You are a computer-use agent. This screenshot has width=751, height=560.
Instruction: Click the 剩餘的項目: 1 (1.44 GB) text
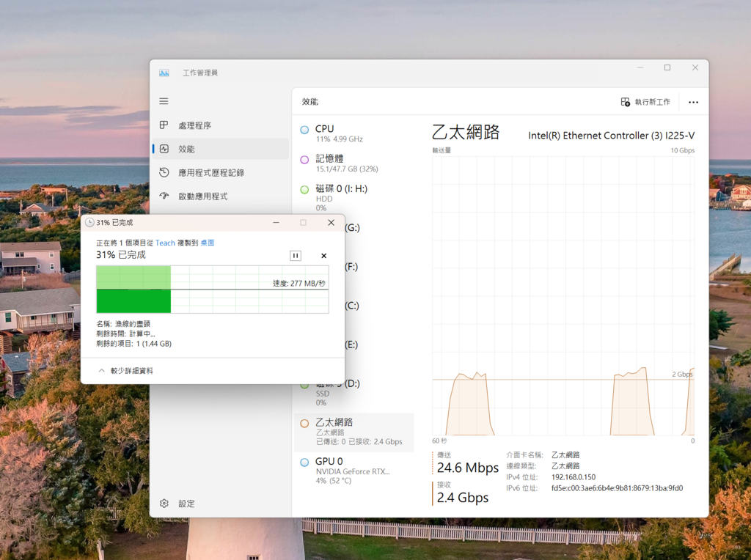pos(133,344)
